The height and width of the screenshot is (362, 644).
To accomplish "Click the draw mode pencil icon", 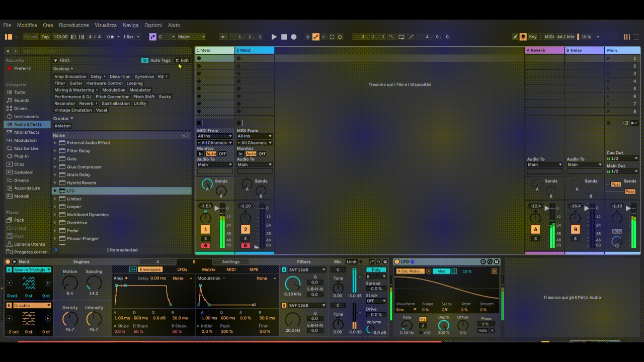I will coord(515,37).
